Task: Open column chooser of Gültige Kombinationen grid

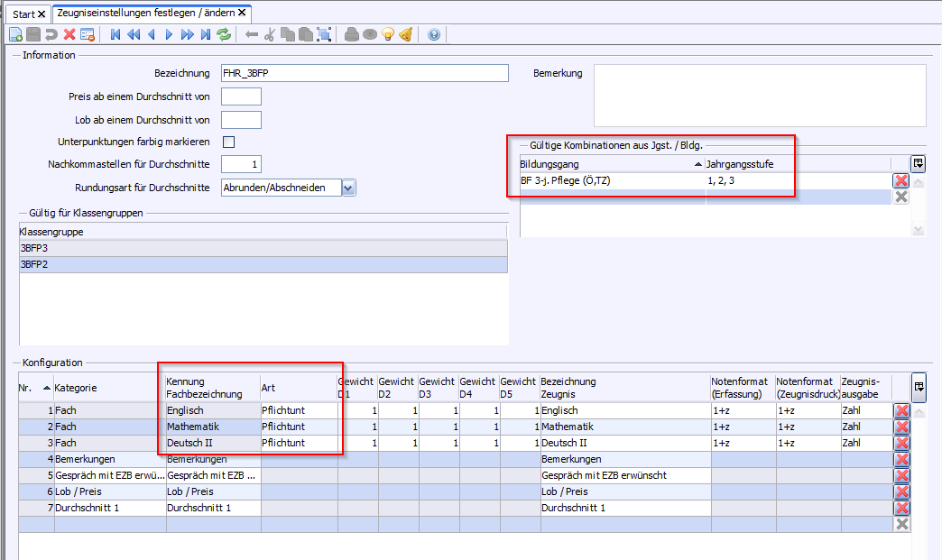Action: [919, 163]
